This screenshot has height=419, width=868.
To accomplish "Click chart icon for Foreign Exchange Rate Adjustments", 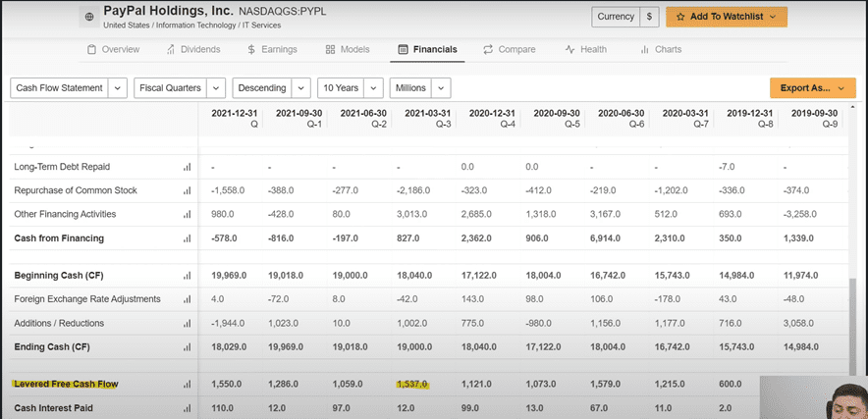I will [x=187, y=299].
